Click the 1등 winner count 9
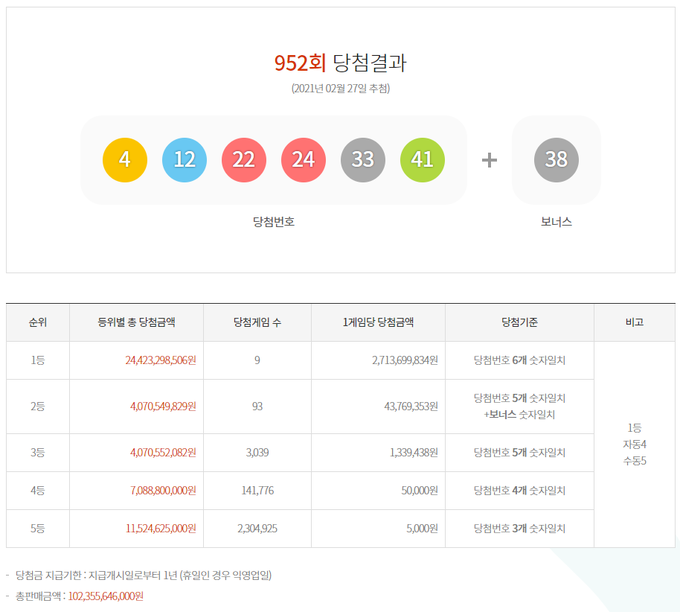The width and height of the screenshot is (680, 612). click(x=257, y=360)
